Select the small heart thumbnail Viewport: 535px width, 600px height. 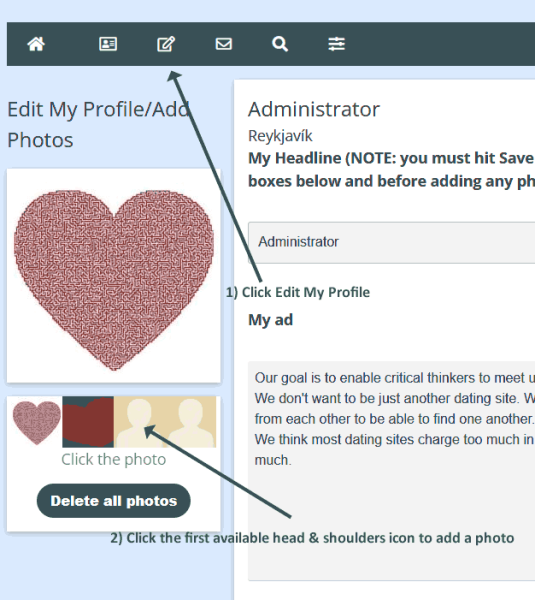click(37, 422)
